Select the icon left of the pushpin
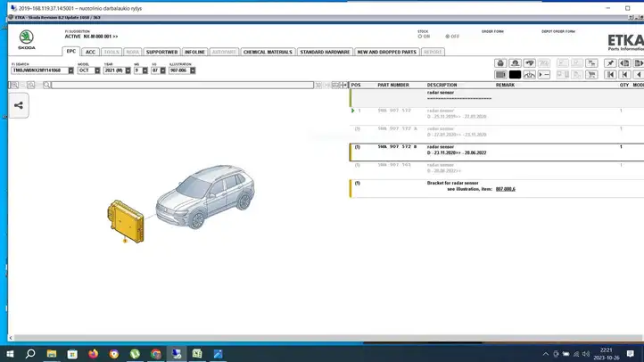Image resolution: width=644 pixels, height=362 pixels. coord(592,63)
